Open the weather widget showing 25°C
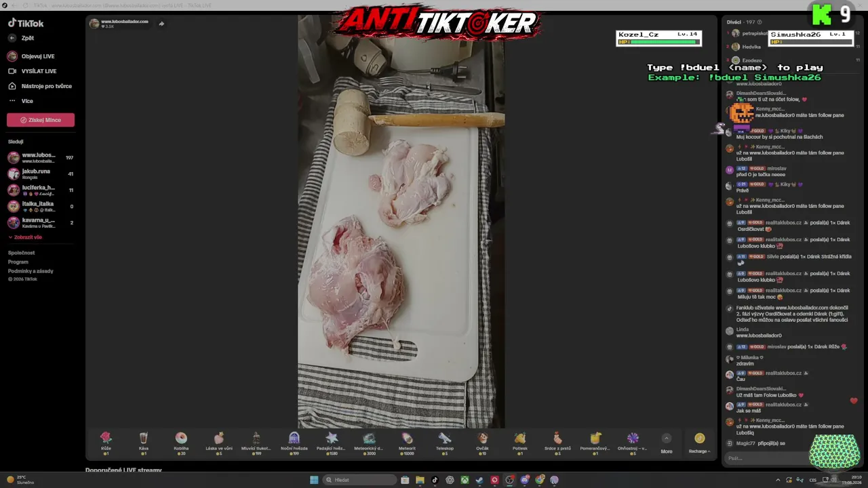The width and height of the screenshot is (868, 488). pyautogui.click(x=20, y=480)
